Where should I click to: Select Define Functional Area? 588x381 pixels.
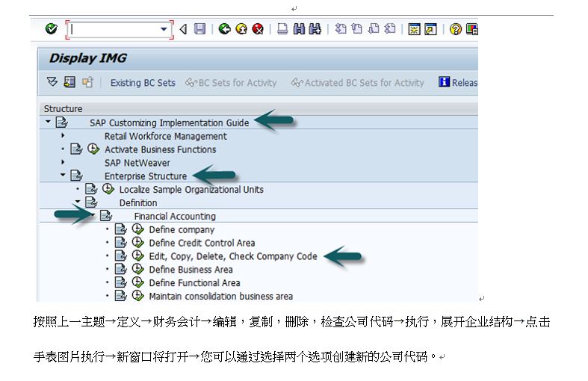coord(194,282)
